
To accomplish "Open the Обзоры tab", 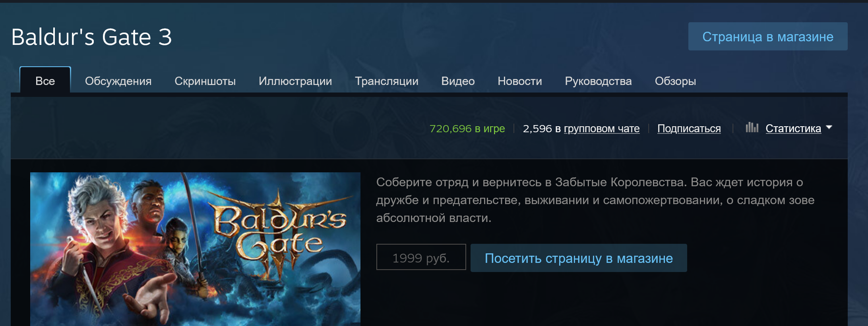I will pos(675,81).
